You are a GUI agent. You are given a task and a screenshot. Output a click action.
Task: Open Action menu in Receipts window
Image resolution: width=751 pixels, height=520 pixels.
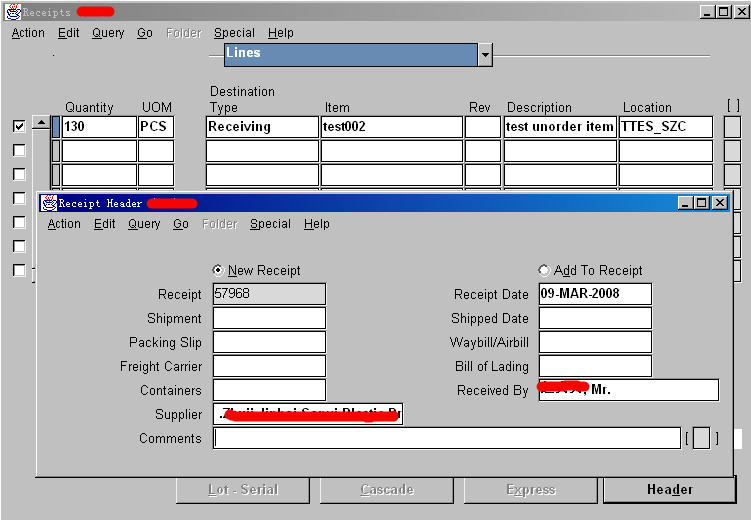28,33
